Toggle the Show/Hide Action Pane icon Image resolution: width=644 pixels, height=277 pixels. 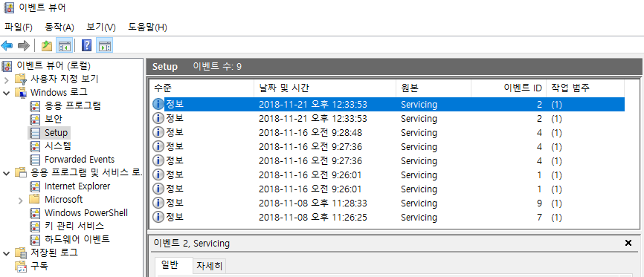pyautogui.click(x=104, y=45)
